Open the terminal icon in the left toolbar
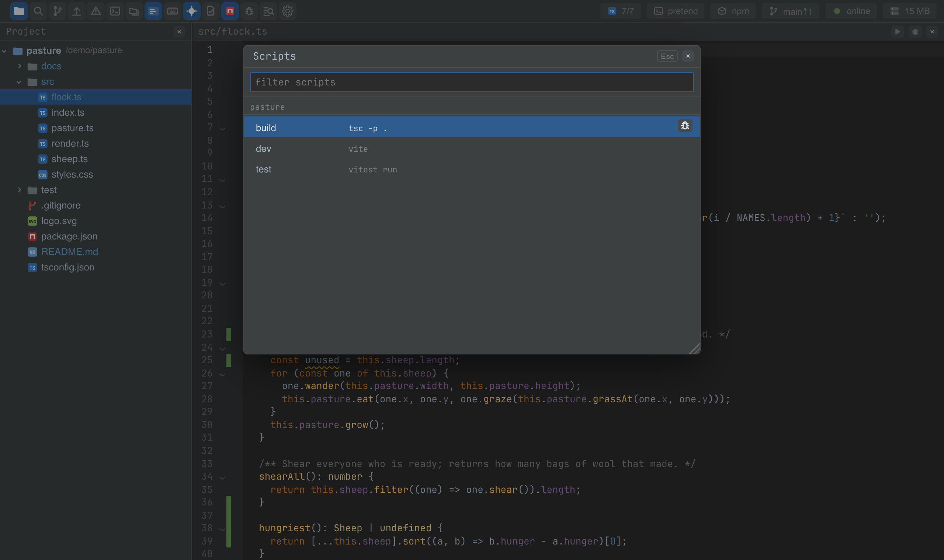This screenshot has width=944, height=560. click(115, 11)
